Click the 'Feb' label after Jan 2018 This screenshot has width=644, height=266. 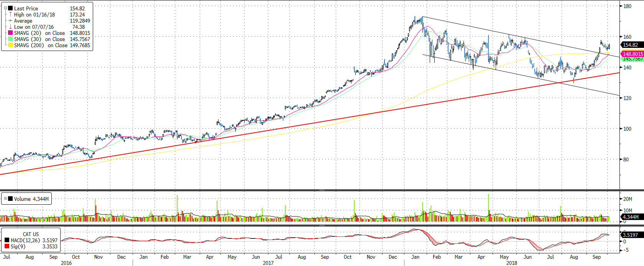coord(437,257)
